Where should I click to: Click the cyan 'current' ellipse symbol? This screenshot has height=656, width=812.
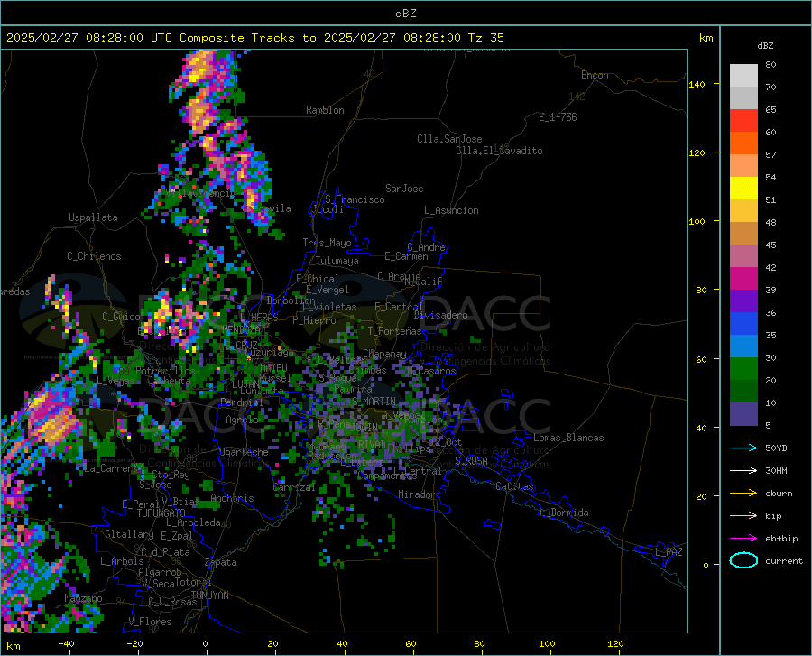pos(743,560)
